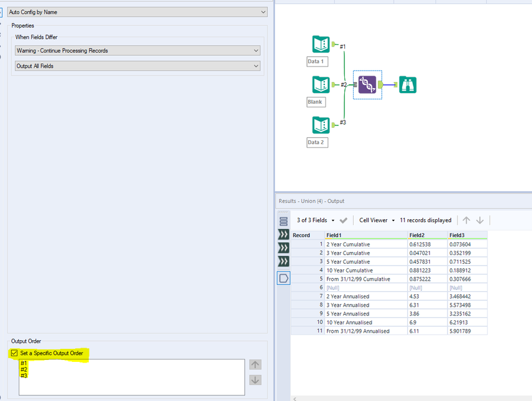The image size is (532, 401).
Task: Apply field selection checkmark in results
Action: pos(343,220)
